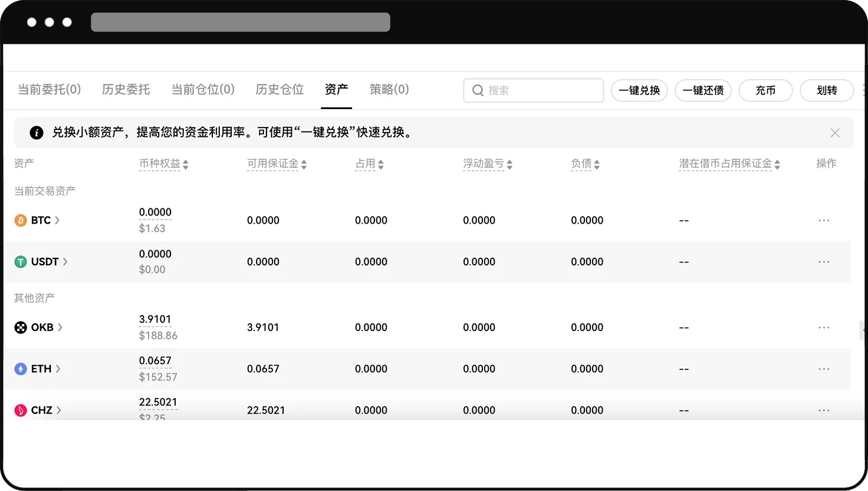Click USDT dollar value $0.00
This screenshot has height=491, width=868.
click(x=152, y=269)
